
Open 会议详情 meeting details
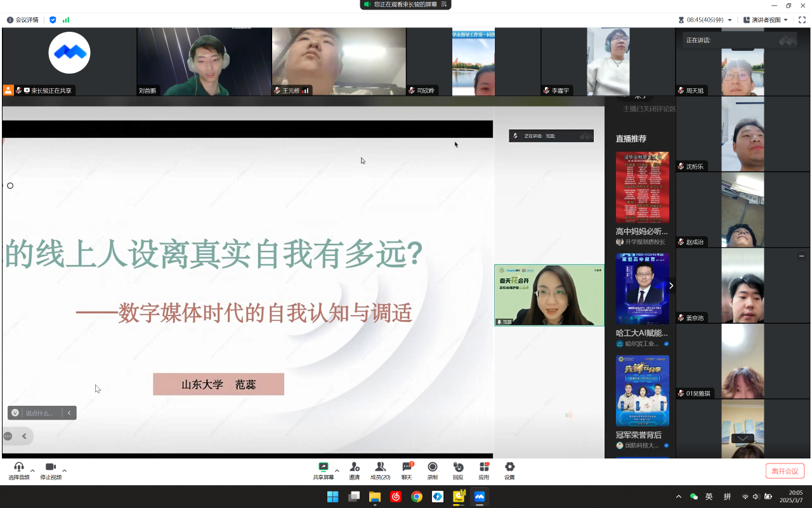(x=23, y=20)
